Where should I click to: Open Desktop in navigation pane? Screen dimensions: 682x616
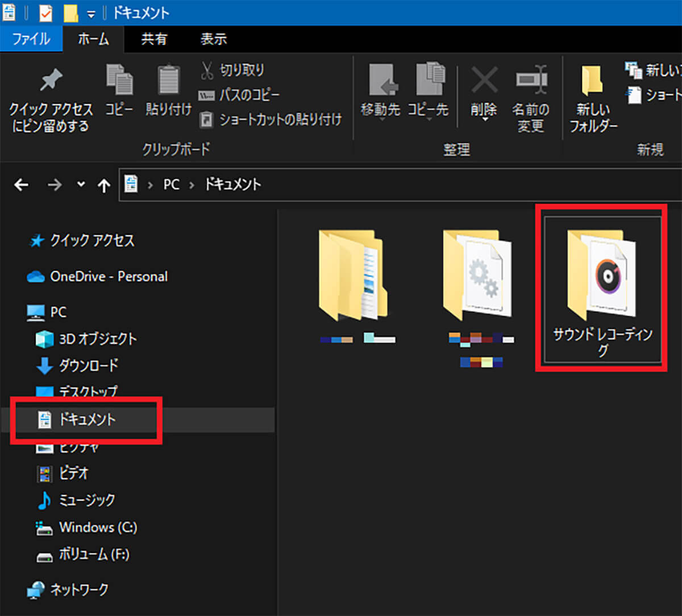(x=77, y=392)
